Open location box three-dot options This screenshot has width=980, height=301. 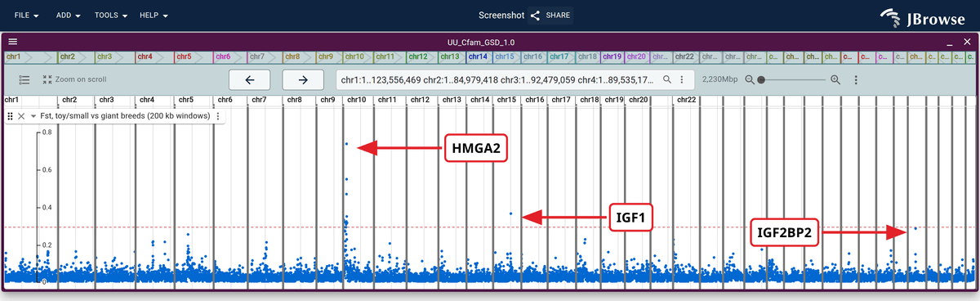pos(681,79)
